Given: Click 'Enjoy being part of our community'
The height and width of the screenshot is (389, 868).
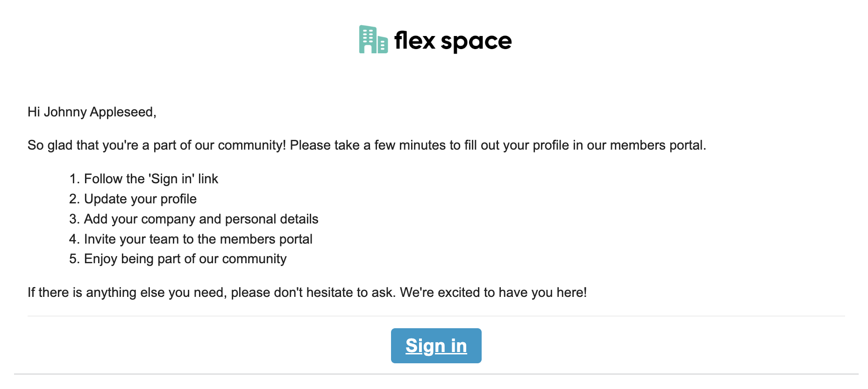Looking at the screenshot, I should [x=185, y=259].
